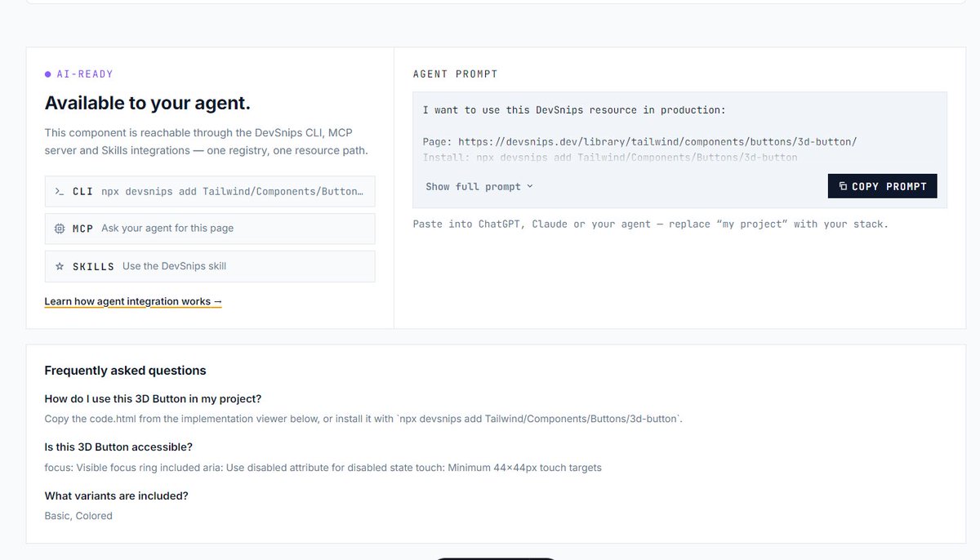Click the CLI terminal prompt icon
Viewport: 980px width, 560px height.
coord(59,191)
